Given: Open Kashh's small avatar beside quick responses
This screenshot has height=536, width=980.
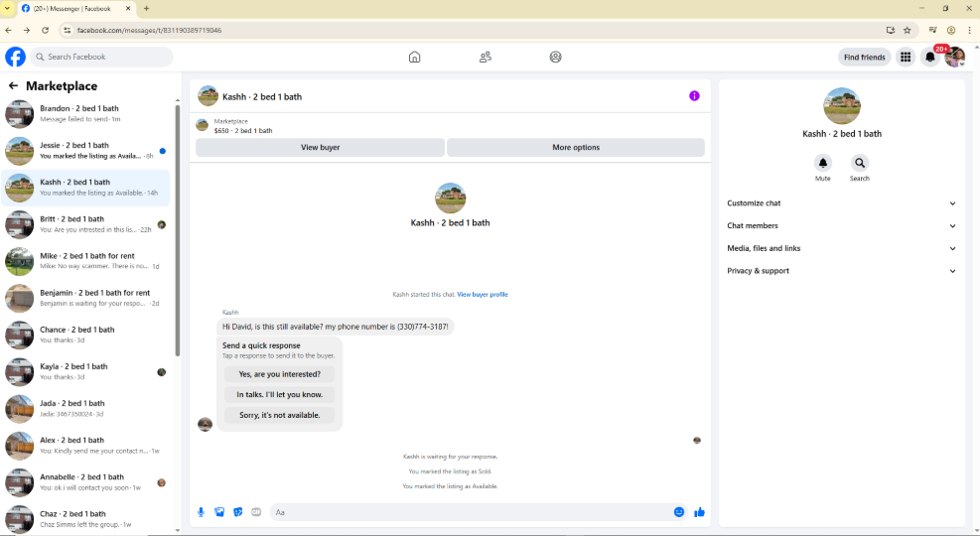Looking at the screenshot, I should click(205, 425).
